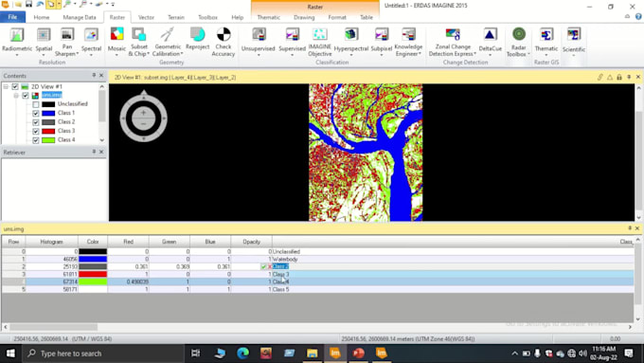Click the Windows search box
The width and height of the screenshot is (644, 363).
point(102,354)
